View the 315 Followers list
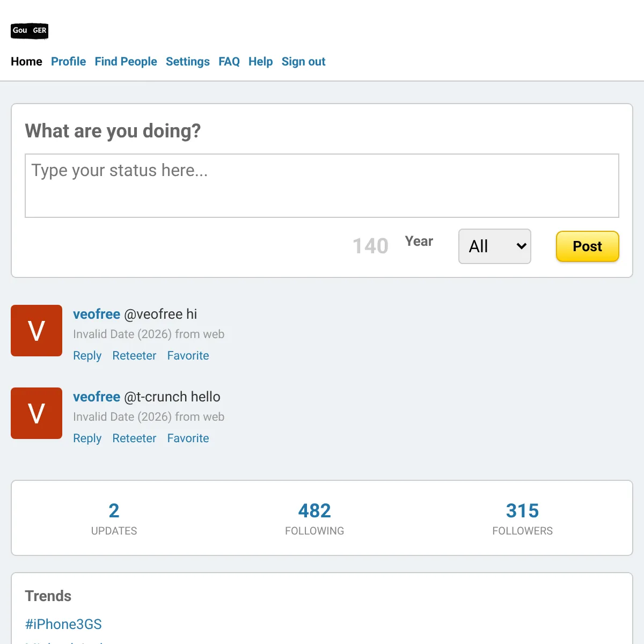The width and height of the screenshot is (644, 644). (x=522, y=518)
